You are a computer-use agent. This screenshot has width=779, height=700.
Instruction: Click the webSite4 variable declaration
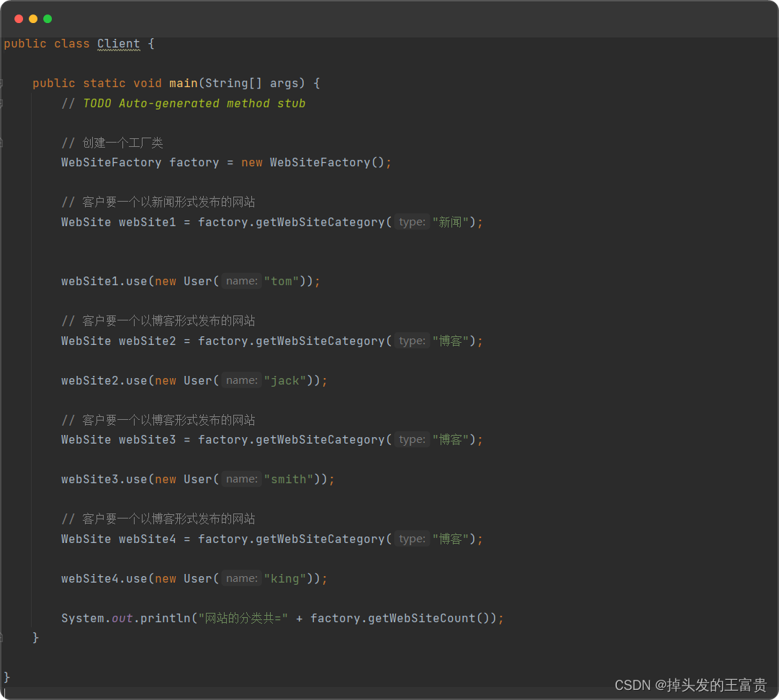tap(148, 539)
